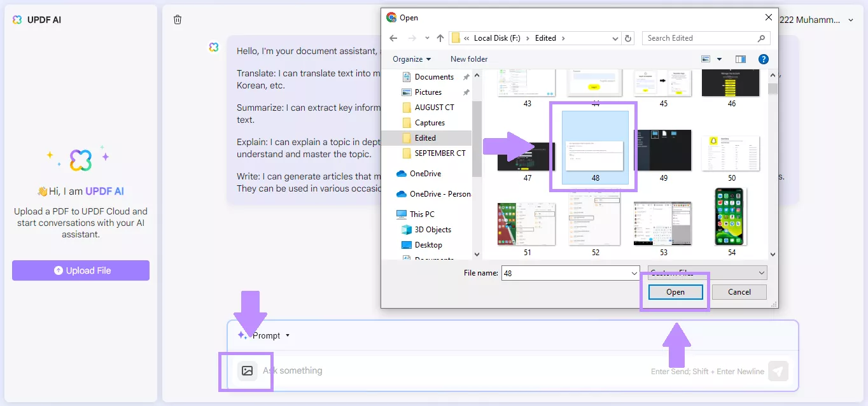Screen dimensions: 868x406
Task: Click the Back arrow in Open dialog
Action: click(393, 38)
